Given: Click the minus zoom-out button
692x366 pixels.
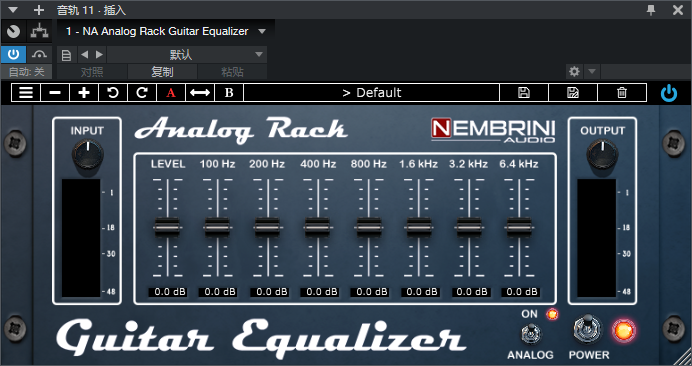Looking at the screenshot, I should pyautogui.click(x=55, y=93).
